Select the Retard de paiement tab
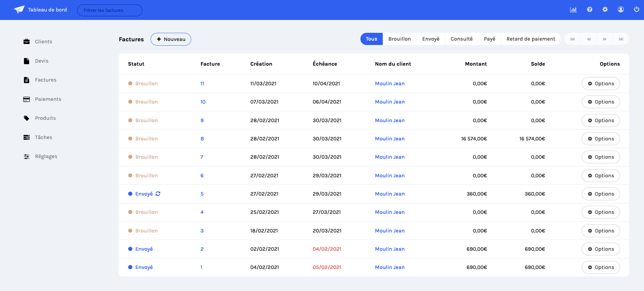 531,39
